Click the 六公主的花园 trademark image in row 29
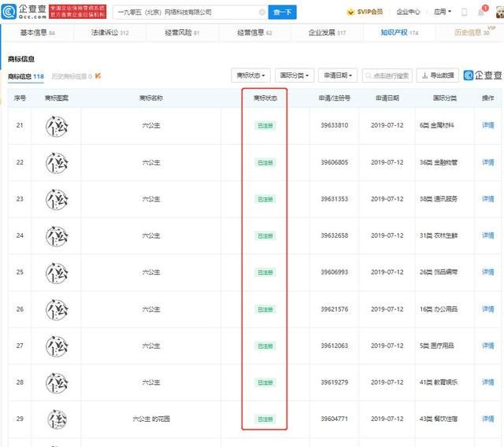Viewport: 504px width, 447px height. coord(56,419)
